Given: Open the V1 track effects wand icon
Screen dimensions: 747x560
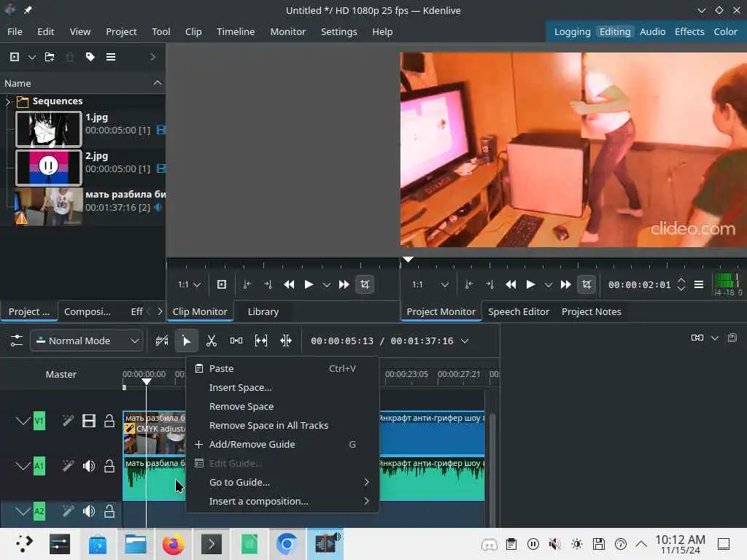Looking at the screenshot, I should point(68,421).
